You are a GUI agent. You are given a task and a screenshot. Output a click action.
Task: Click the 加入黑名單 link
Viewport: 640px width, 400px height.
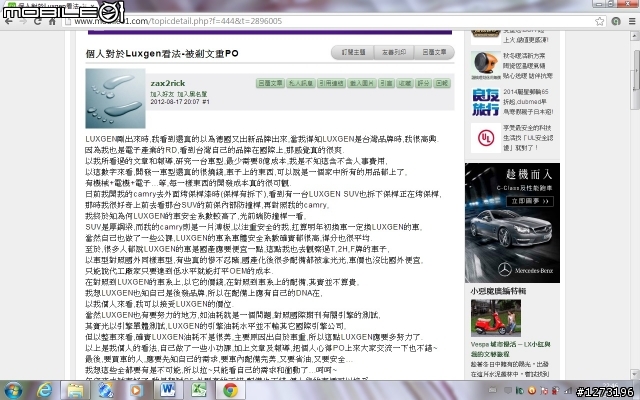point(192,94)
